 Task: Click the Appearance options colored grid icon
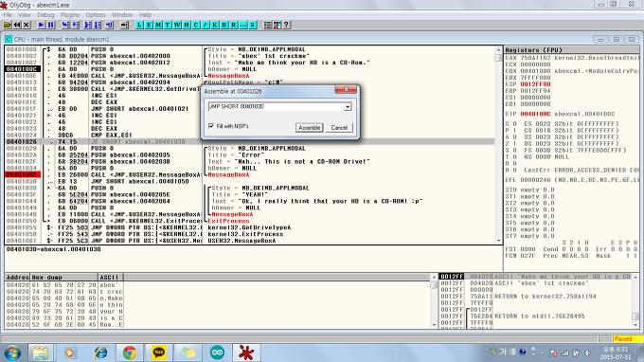click(277, 25)
